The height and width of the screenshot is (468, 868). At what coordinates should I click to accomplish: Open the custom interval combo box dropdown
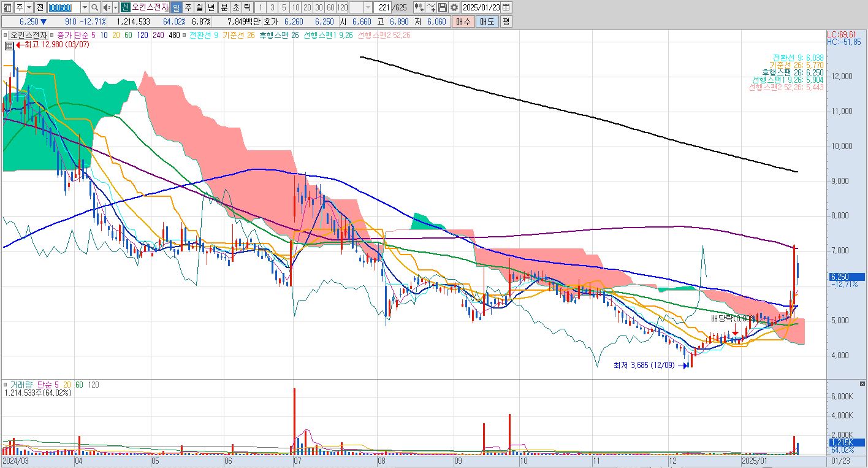[x=368, y=7]
